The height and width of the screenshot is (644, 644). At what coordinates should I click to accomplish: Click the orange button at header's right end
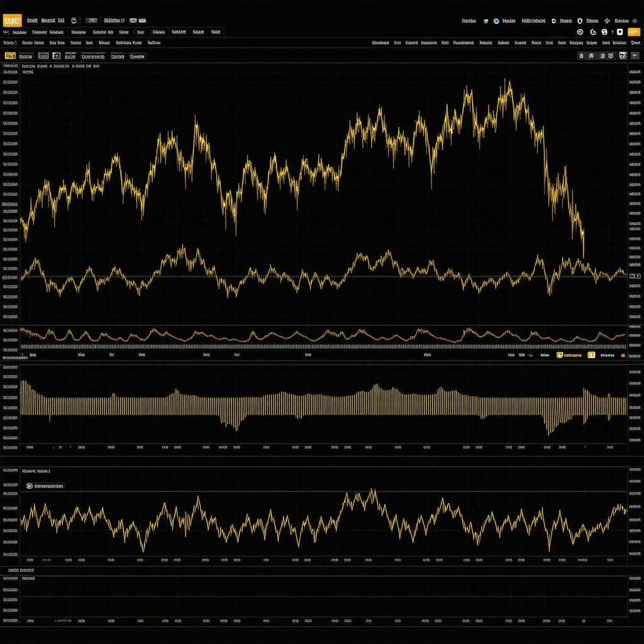click(x=634, y=31)
